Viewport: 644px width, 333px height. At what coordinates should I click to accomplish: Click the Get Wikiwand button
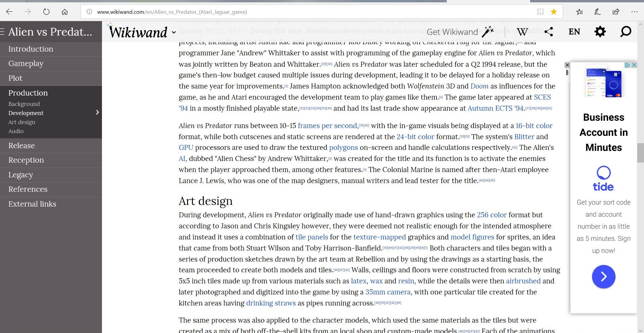coord(460,32)
